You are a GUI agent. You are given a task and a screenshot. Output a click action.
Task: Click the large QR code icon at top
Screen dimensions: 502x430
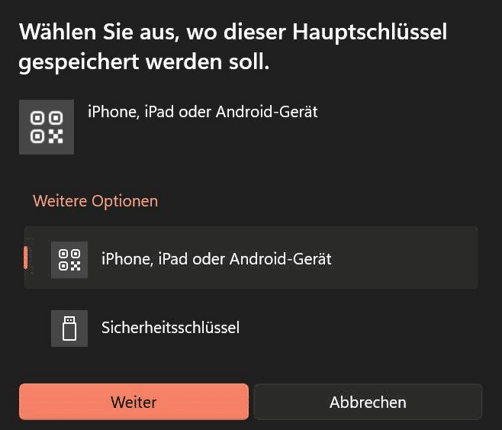(47, 127)
